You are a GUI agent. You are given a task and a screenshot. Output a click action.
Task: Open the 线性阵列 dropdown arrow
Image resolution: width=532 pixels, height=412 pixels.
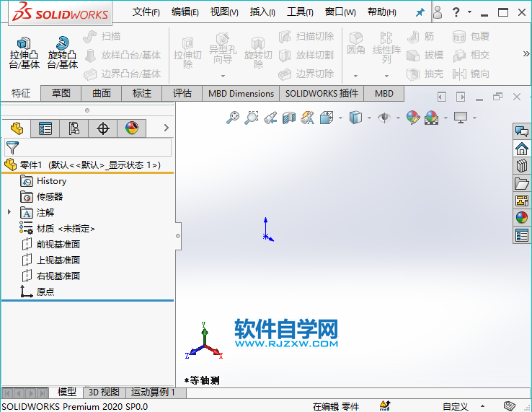pos(386,76)
